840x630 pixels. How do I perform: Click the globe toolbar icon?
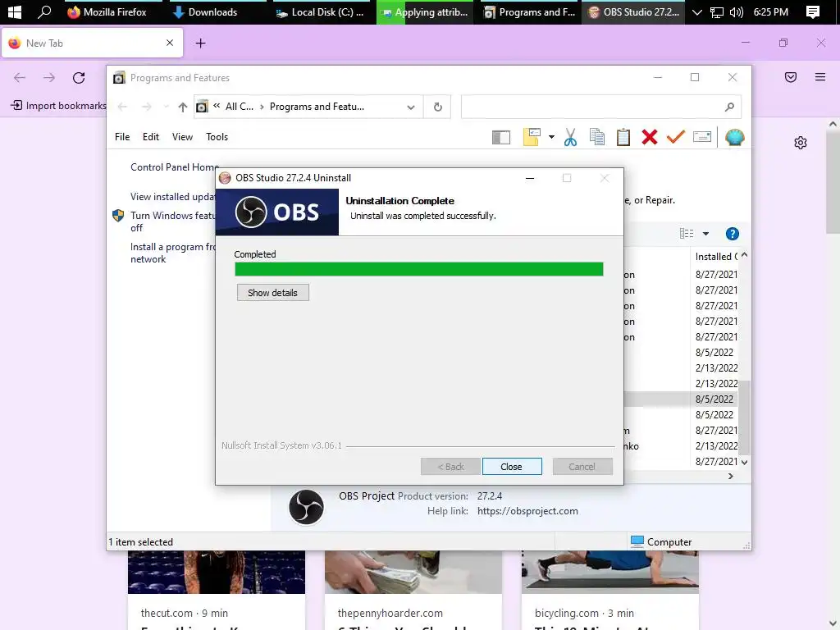734,137
